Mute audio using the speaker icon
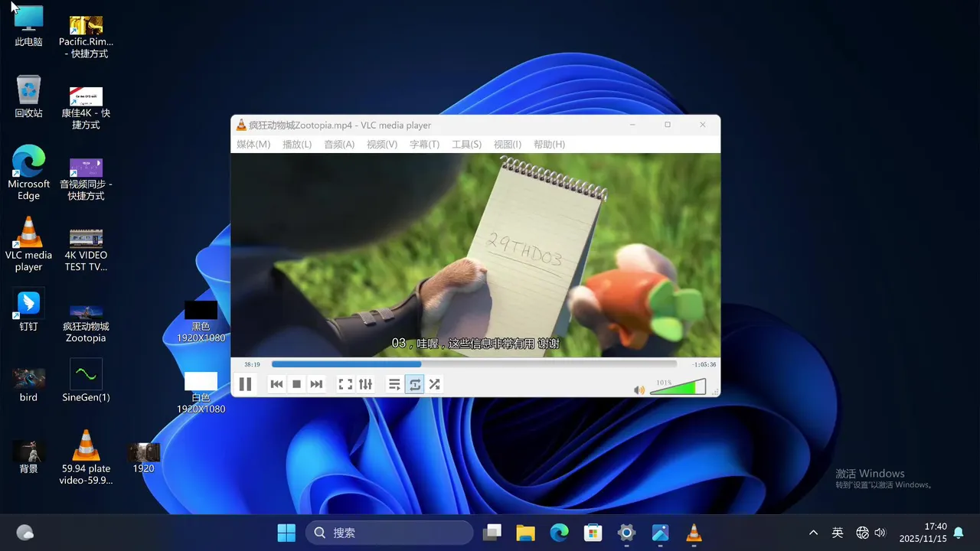 click(639, 390)
